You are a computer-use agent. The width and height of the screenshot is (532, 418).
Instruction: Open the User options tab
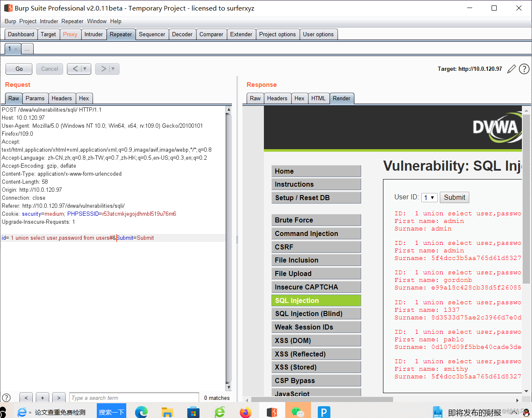point(318,34)
